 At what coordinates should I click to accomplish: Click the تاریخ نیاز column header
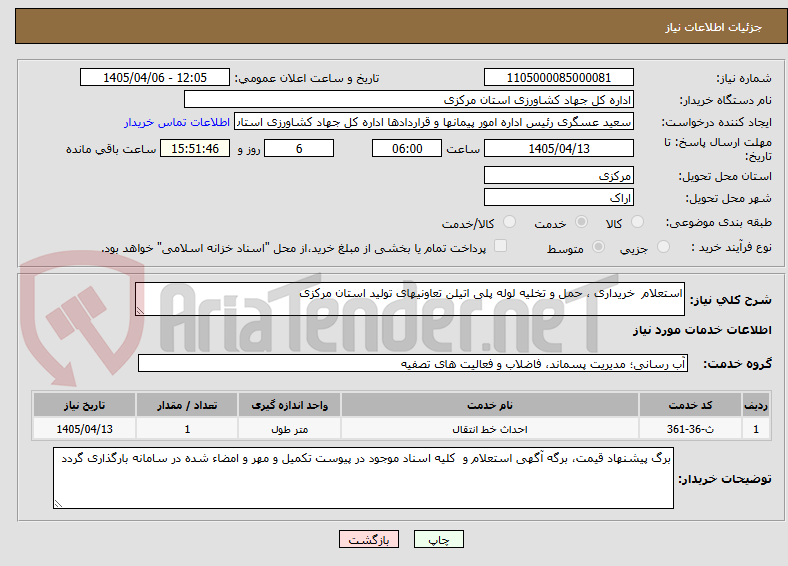pos(84,405)
